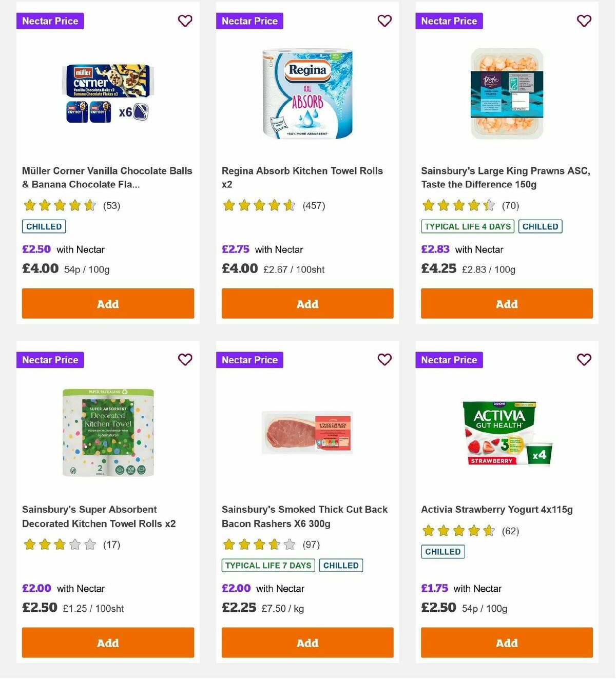Toggle favourite on the king prawns card

(584, 21)
